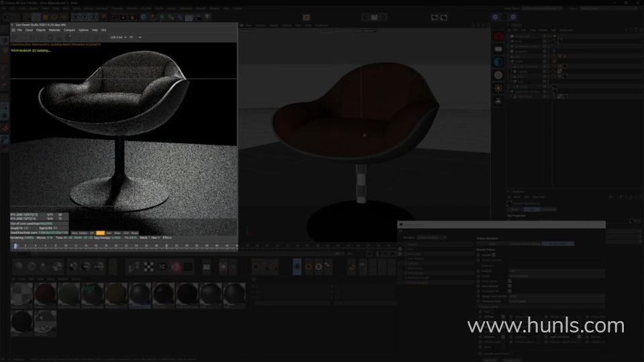Click the orange render icon in top toolbar center
Screen dimensions: 644x362
click(x=306, y=17)
